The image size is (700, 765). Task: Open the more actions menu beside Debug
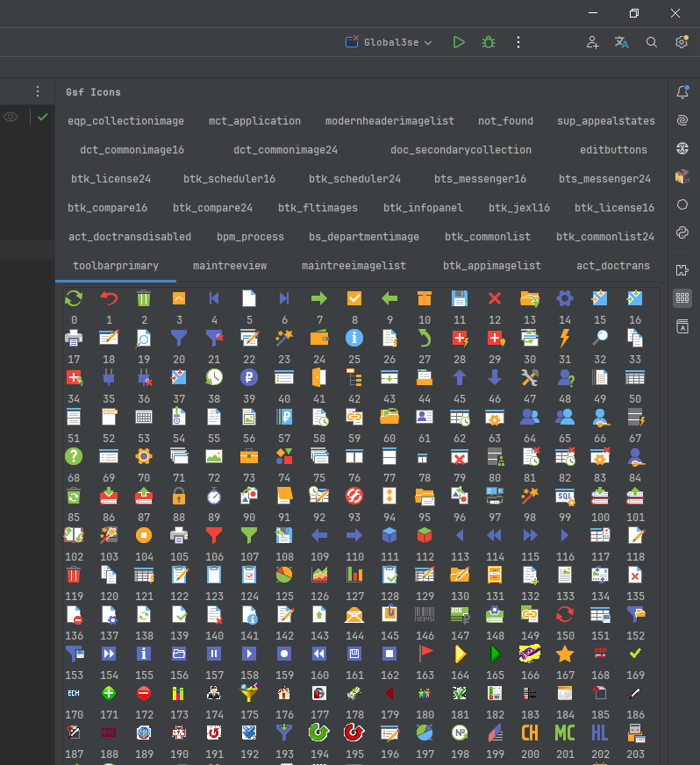pyautogui.click(x=518, y=42)
